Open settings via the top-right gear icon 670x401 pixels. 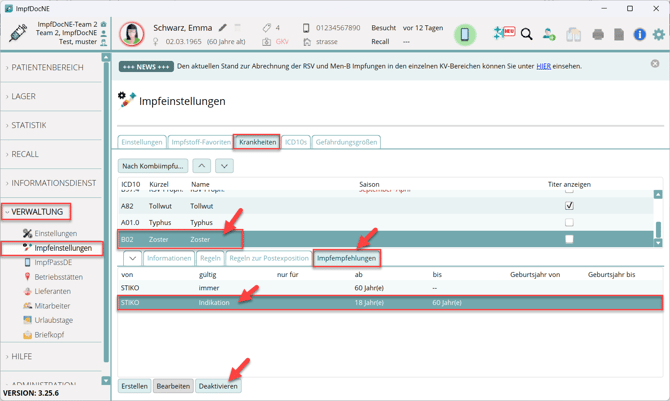pyautogui.click(x=658, y=35)
